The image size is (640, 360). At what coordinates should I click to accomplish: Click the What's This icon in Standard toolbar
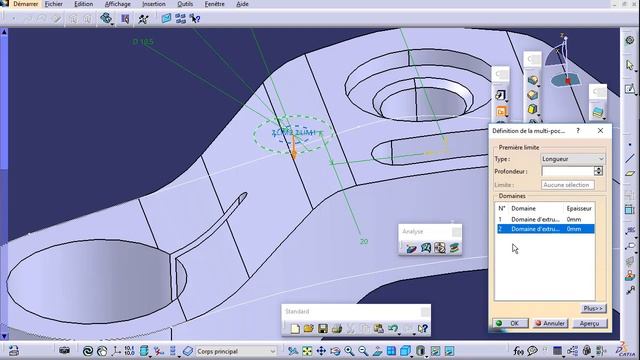[x=423, y=329]
